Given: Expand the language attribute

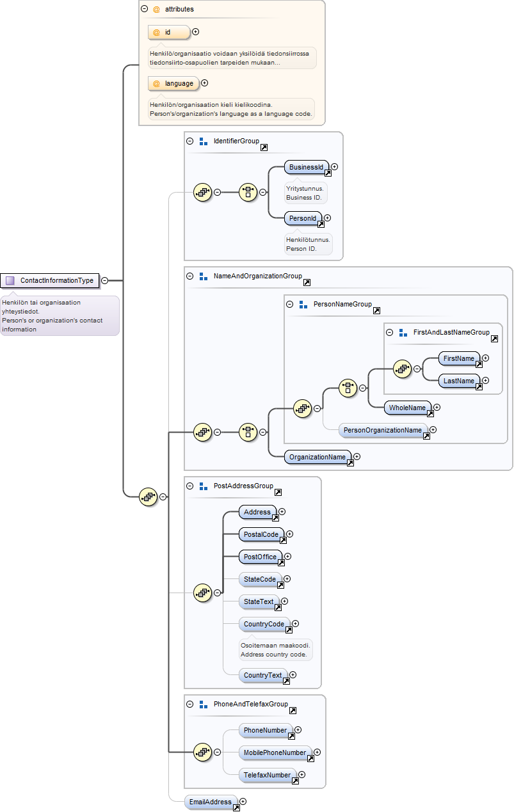Looking at the screenshot, I should click(205, 83).
